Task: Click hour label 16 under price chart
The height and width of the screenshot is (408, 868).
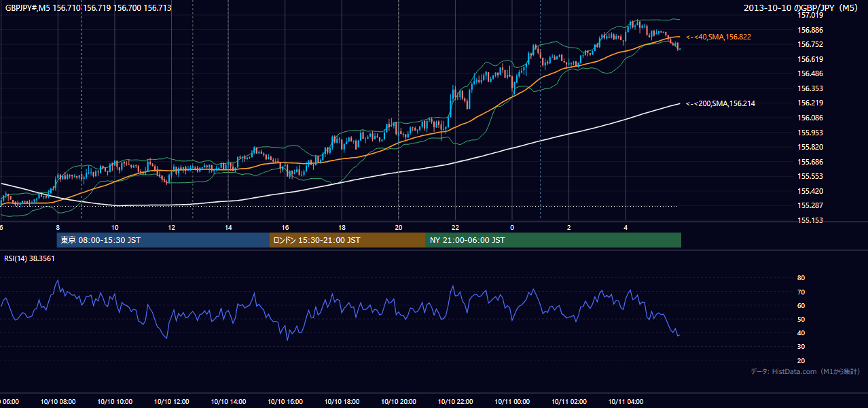Action: 285,228
